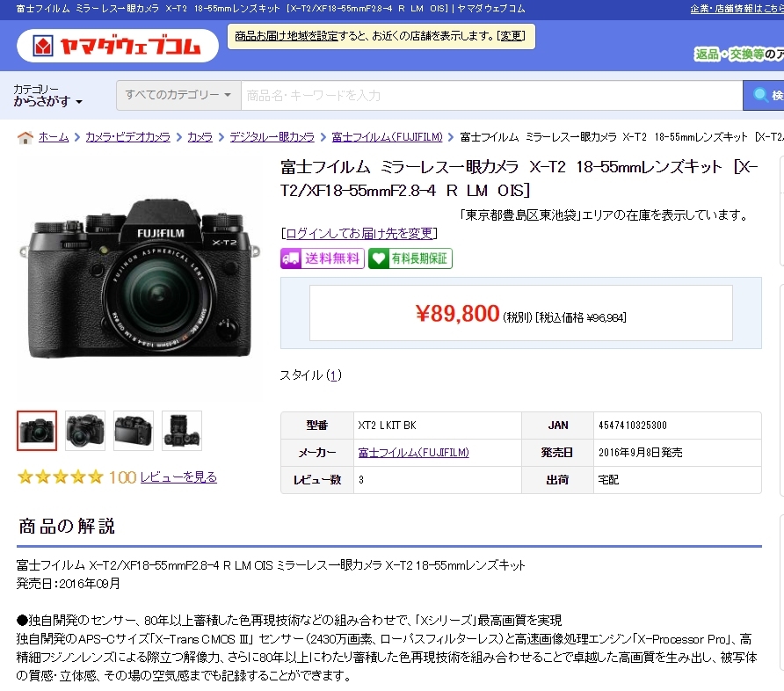Image resolution: width=784 pixels, height=691 pixels.
Task: Open the カメラ・ビデオカメラ breadcrumb link
Action: point(128,137)
